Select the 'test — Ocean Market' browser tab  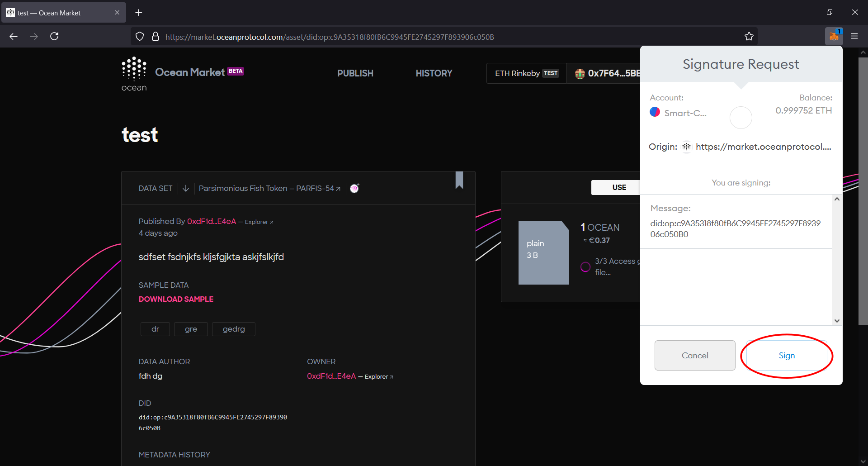click(63, 13)
